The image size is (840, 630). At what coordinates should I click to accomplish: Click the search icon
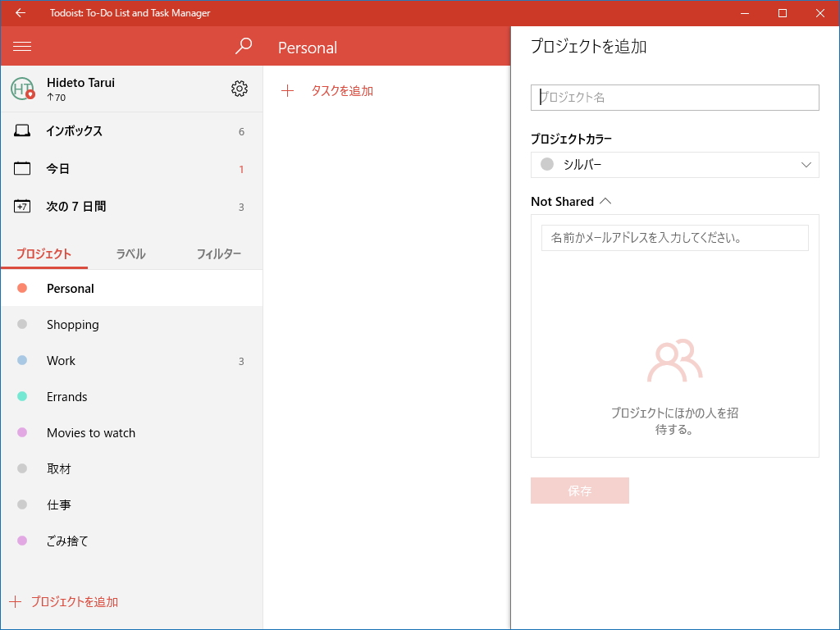(244, 47)
